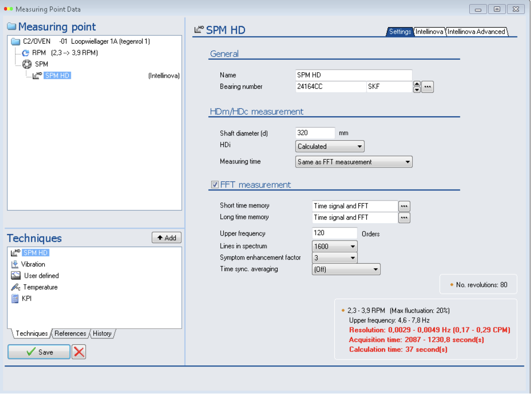Image resolution: width=532 pixels, height=394 pixels.
Task: Click the Add technique button
Action: click(166, 238)
